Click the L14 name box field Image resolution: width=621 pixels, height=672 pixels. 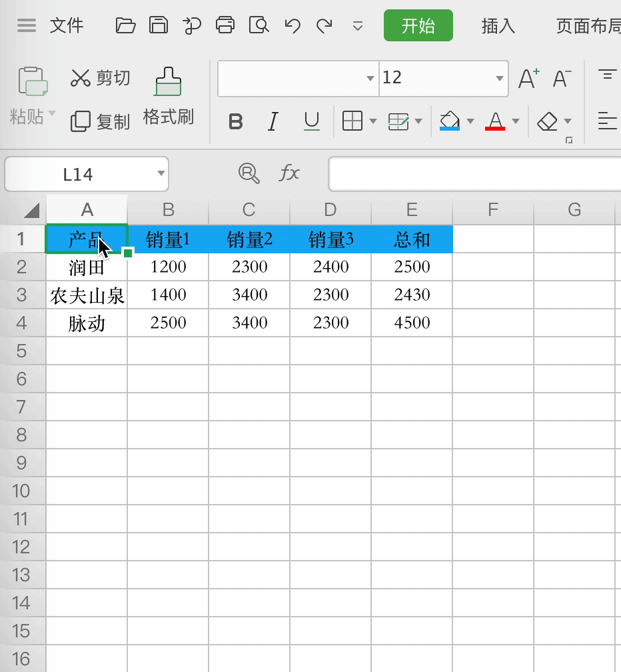87,174
